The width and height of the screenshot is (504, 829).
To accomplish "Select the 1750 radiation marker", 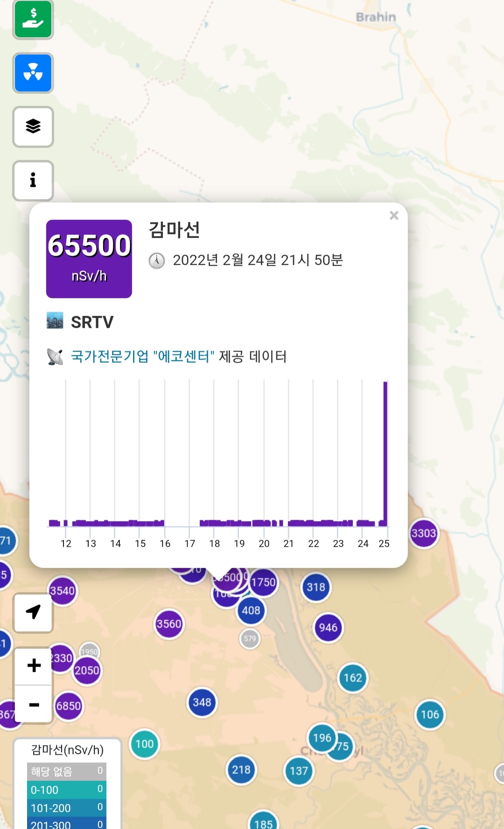I will [x=264, y=582].
